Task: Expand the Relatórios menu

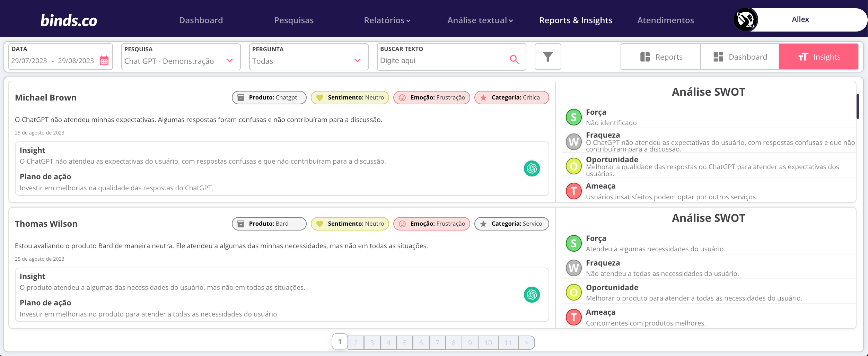Action: [x=387, y=20]
